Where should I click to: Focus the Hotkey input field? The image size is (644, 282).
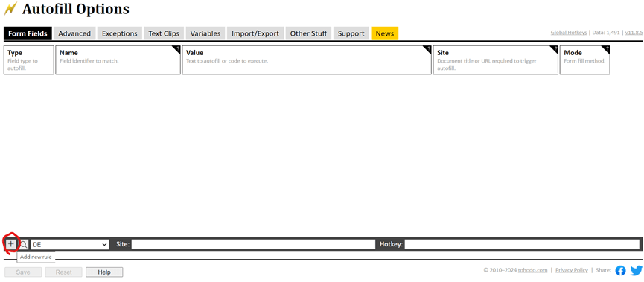click(522, 244)
